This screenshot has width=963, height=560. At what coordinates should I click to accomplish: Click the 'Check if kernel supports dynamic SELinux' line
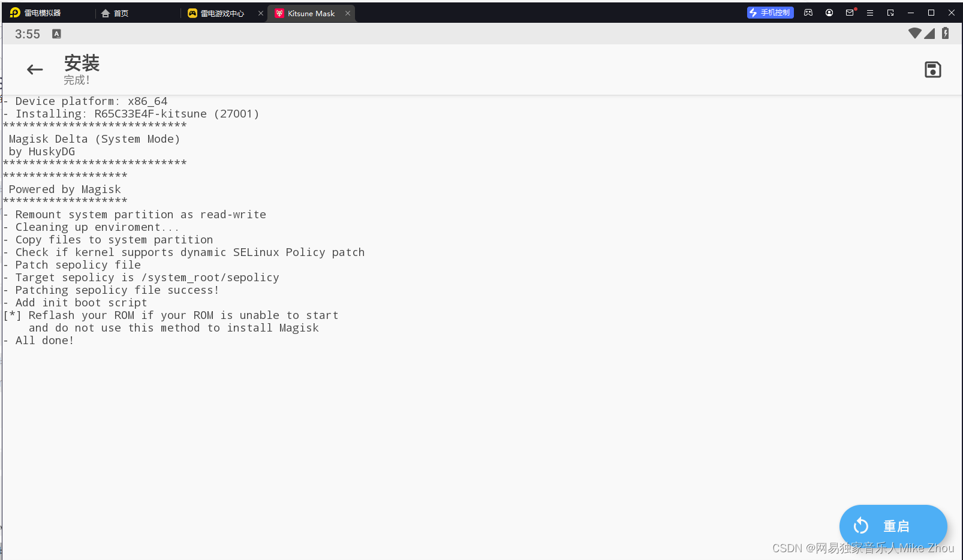tap(183, 252)
